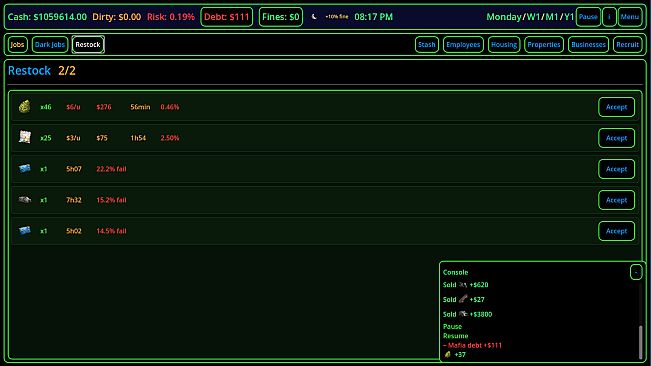
Task: Switch to the Jobs tab
Action: [17, 44]
